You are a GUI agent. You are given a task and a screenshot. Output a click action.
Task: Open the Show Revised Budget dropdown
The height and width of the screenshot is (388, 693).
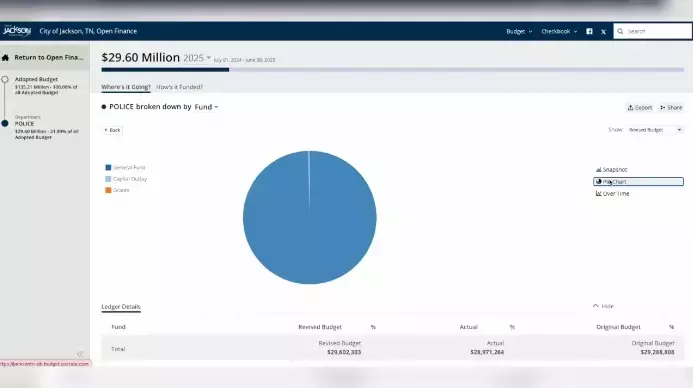[x=655, y=130]
